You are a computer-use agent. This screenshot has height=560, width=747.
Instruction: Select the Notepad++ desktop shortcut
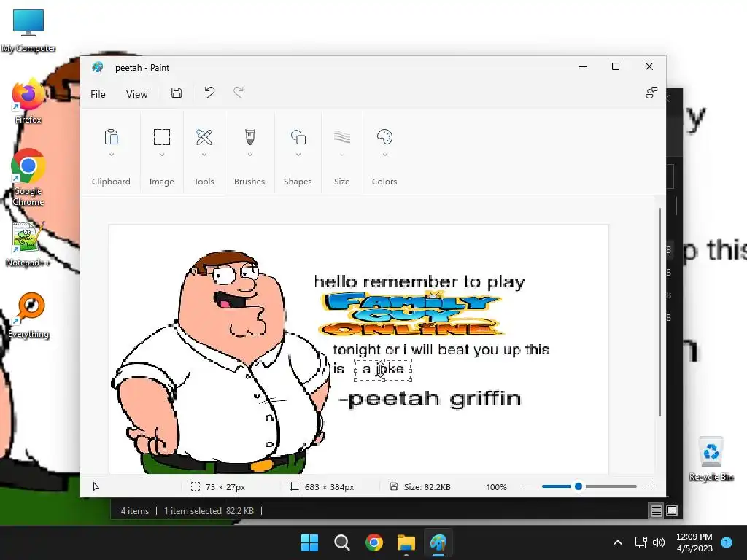tap(28, 244)
